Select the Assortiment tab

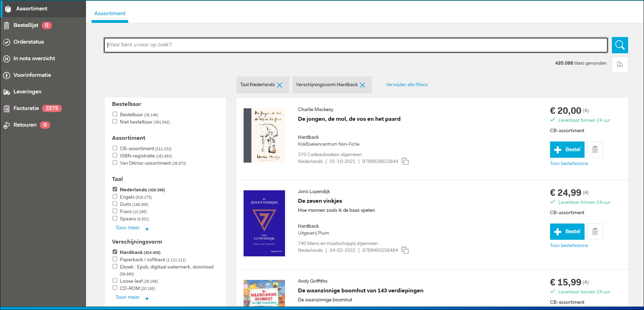point(110,13)
